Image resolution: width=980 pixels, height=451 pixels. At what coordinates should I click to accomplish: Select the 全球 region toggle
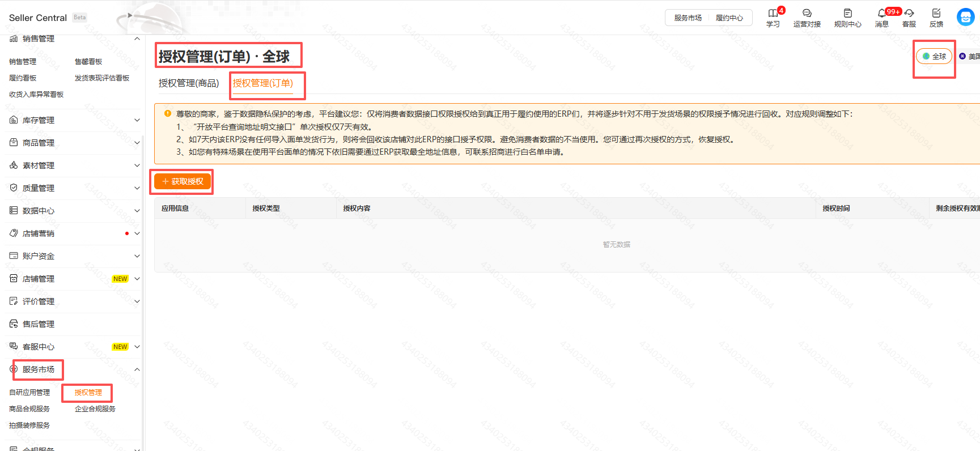[x=934, y=56]
